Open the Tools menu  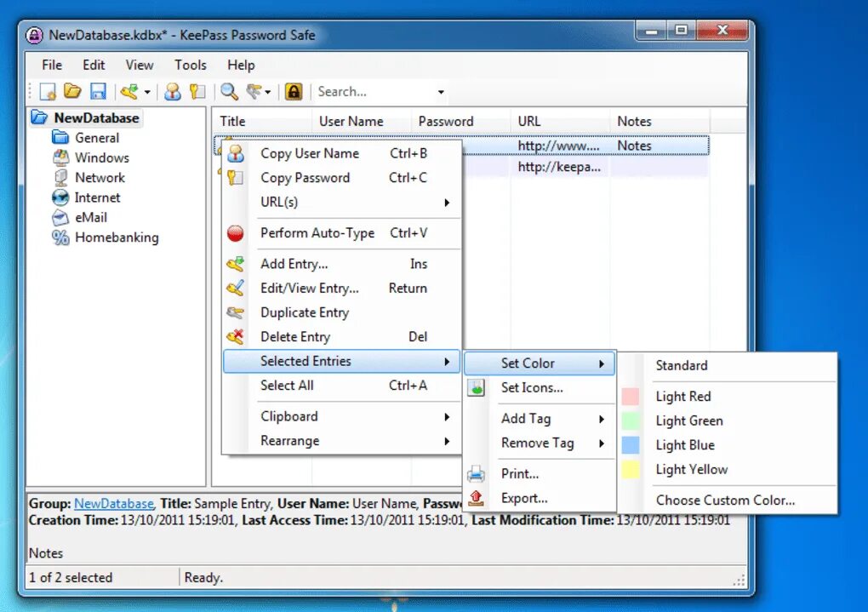point(191,65)
